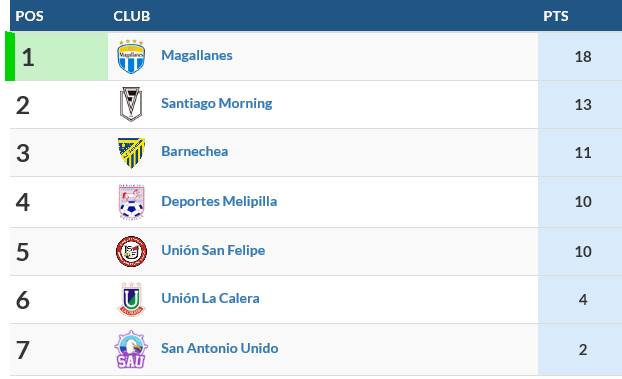
Task: Click the Unión San Felipe round crest
Action: [131, 251]
